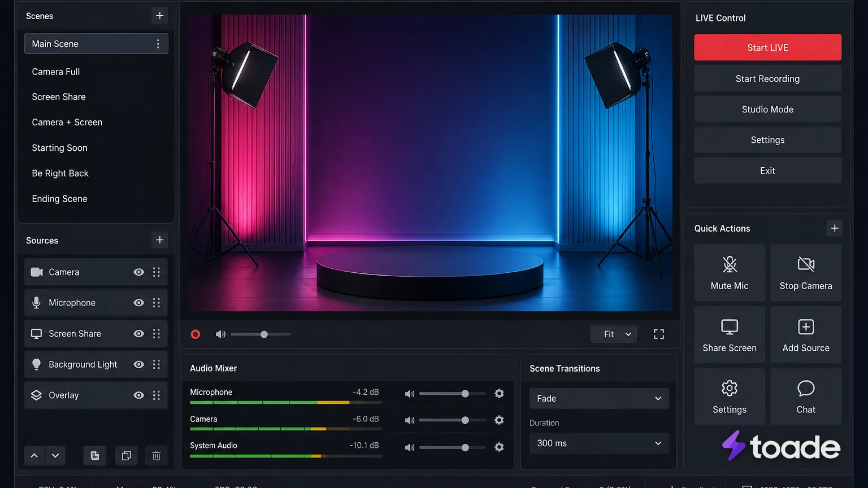Toggle Overlay source visibility eye
Screen dimensions: 868x488
[x=138, y=395]
